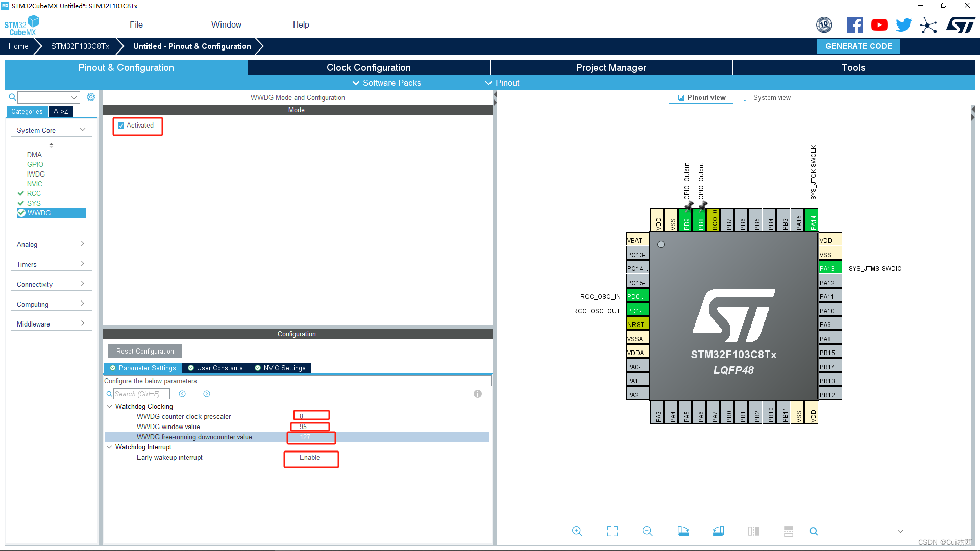980x551 pixels.
Task: Click the zoom out icon on pinout view
Action: [647, 531]
